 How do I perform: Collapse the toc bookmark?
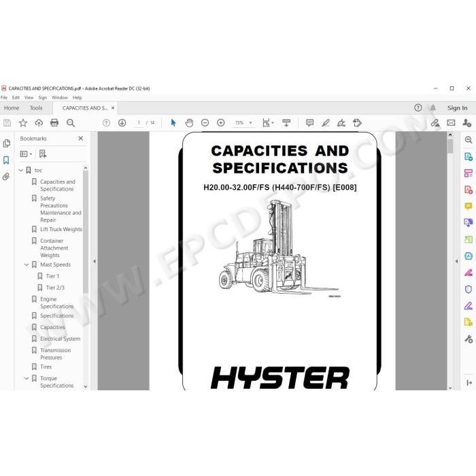21,170
